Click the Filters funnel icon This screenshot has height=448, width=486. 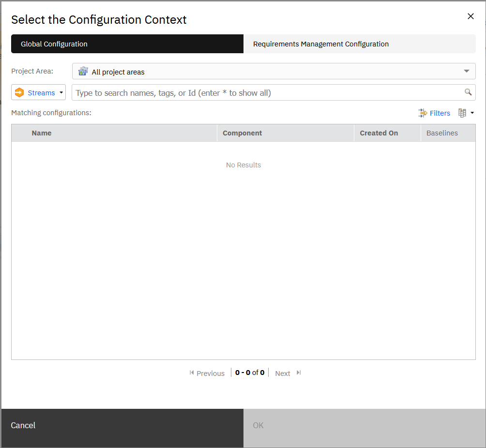[423, 113]
